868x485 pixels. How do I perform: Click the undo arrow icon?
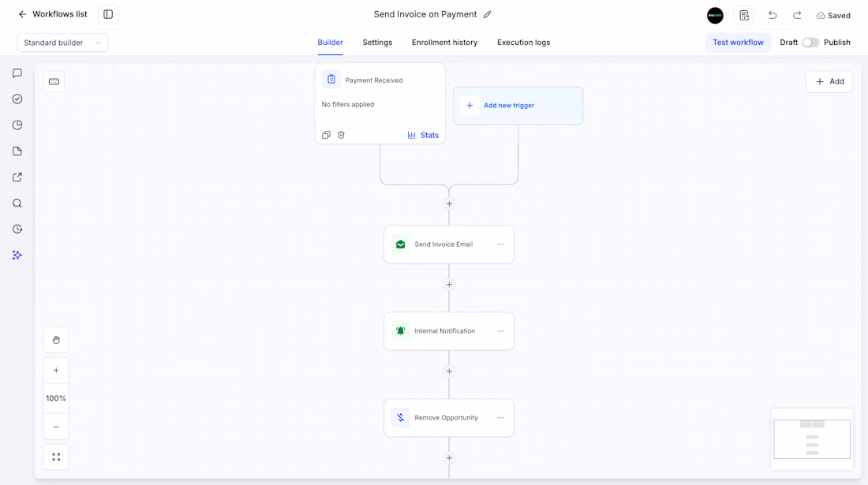[773, 16]
